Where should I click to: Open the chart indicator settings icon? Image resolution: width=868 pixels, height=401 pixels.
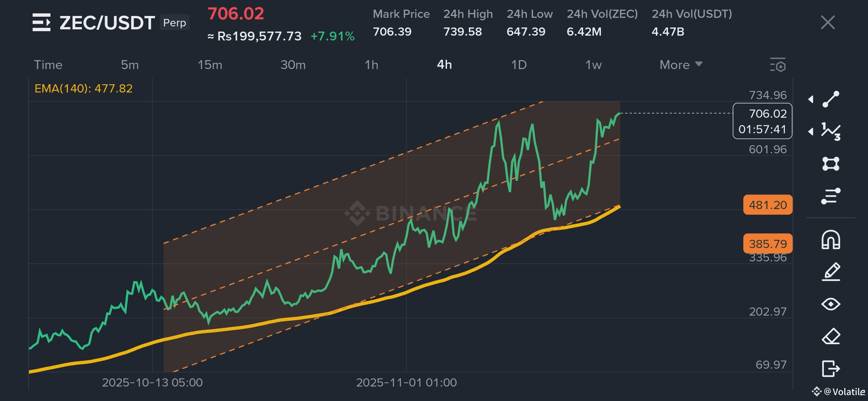778,65
